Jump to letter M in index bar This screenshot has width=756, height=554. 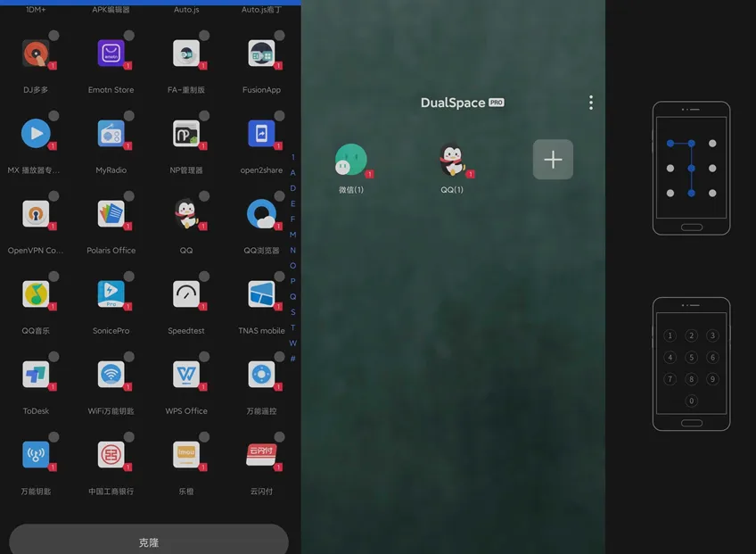point(292,235)
